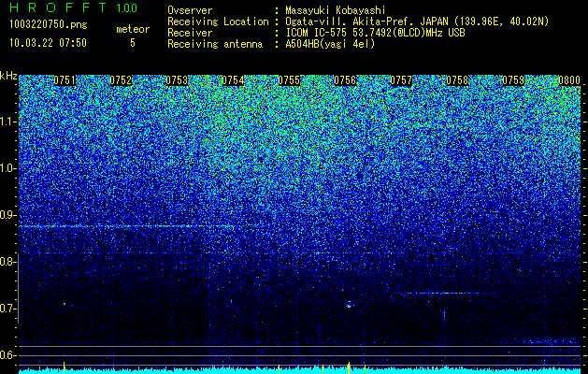Click the grey detection-range bar on frequency axis
This screenshot has height=374, width=588.
point(18,288)
